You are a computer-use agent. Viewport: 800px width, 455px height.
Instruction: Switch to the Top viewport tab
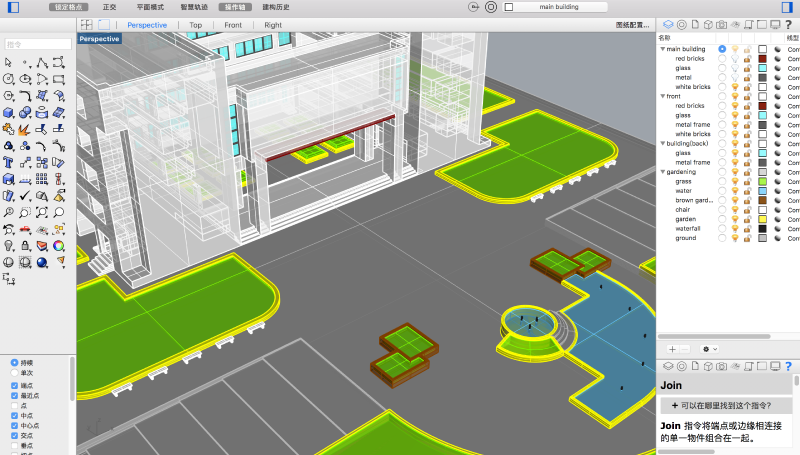click(195, 24)
